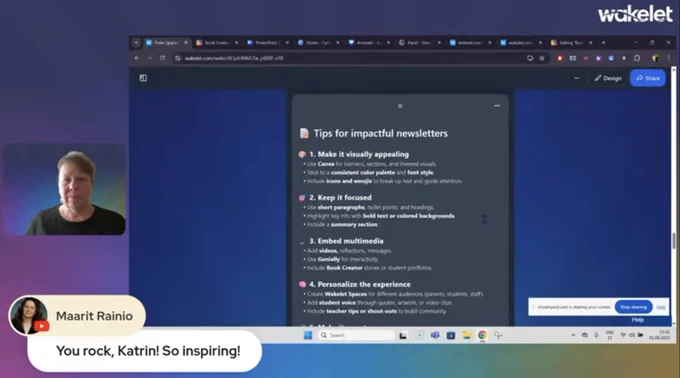Screen dimensions: 680x378
Task: Open the newsletter card's three-dot menu
Action: click(x=497, y=106)
